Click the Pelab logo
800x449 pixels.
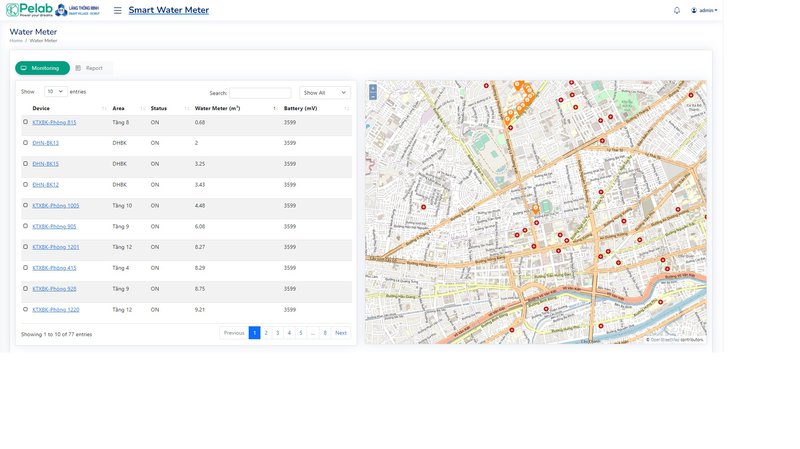point(29,10)
